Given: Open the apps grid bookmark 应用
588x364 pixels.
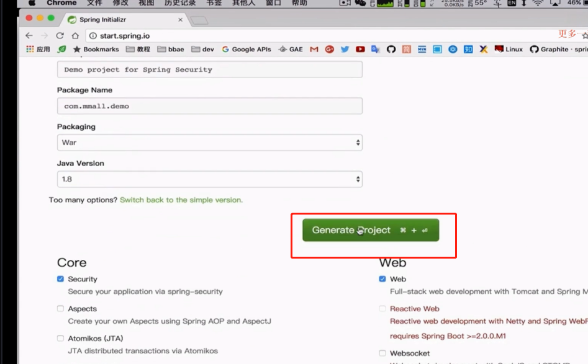Looking at the screenshot, I should pyautogui.click(x=38, y=49).
